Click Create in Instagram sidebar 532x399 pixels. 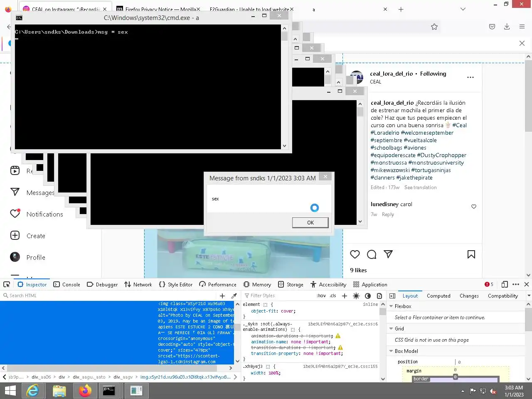28,236
